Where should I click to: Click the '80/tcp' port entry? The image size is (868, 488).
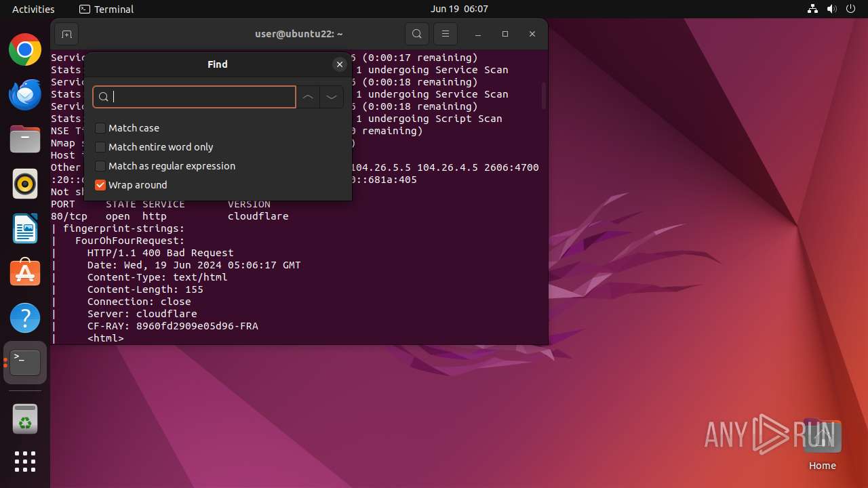click(x=69, y=216)
